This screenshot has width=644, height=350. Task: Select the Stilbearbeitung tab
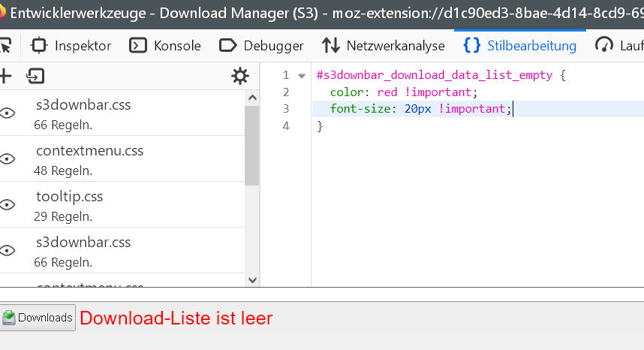click(x=520, y=46)
